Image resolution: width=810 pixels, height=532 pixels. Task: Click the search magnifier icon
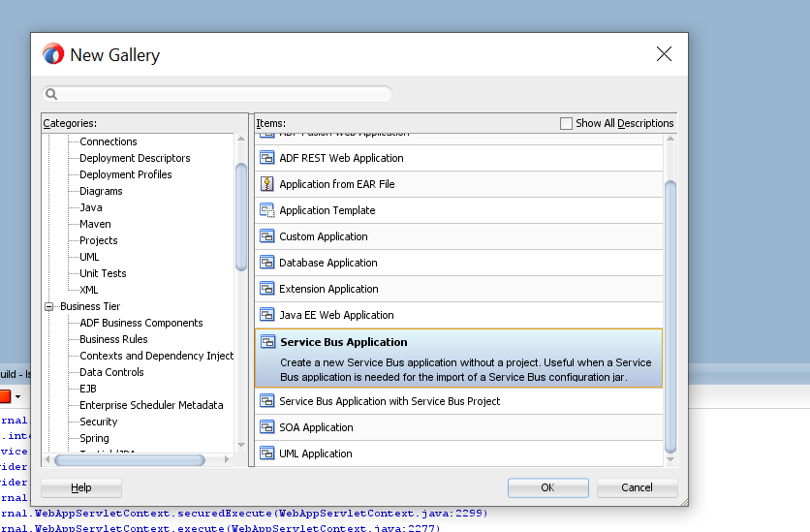coord(51,94)
